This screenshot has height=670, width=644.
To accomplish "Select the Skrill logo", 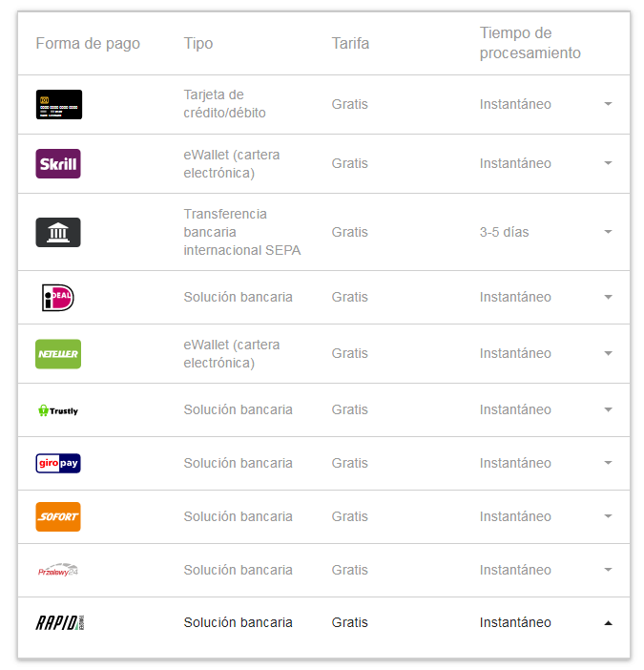I will pos(58,163).
